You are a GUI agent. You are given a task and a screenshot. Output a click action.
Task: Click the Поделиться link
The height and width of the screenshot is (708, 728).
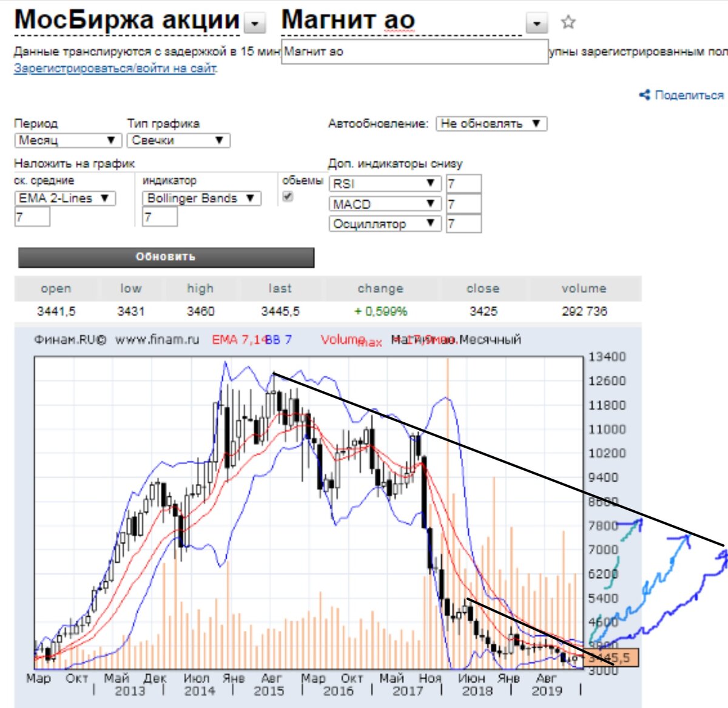tap(689, 95)
